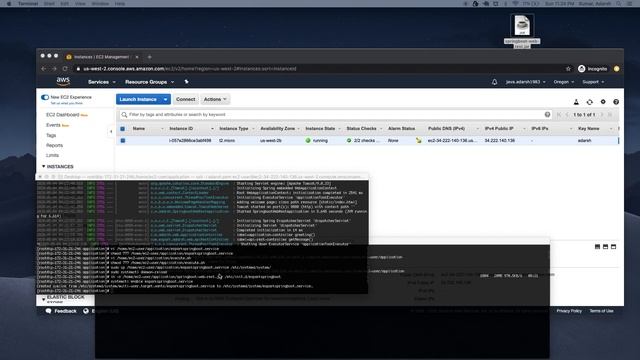Open the Launch Instance dropdown arrow

coord(165,99)
